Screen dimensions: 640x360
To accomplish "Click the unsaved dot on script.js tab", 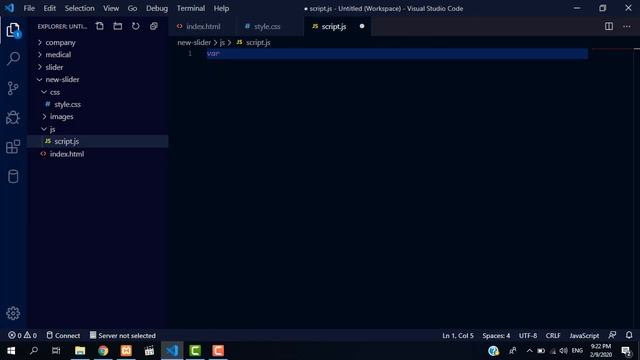I will click(362, 26).
